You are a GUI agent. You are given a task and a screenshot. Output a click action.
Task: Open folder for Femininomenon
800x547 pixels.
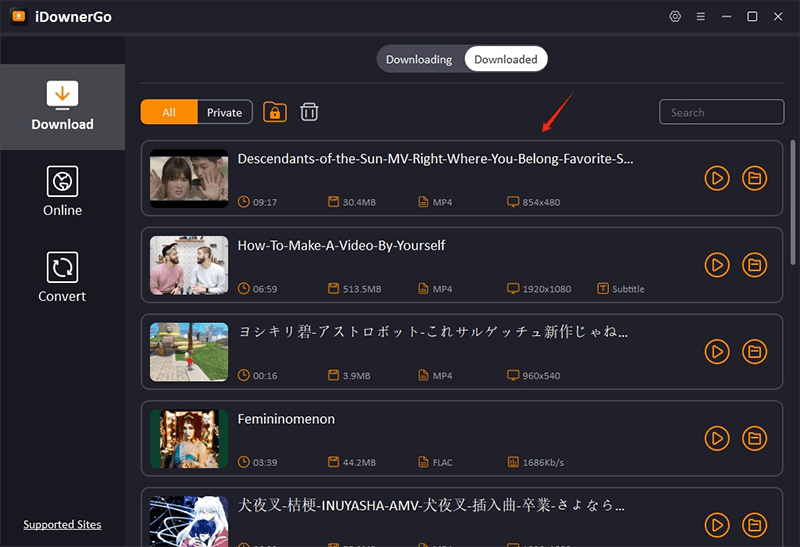755,438
